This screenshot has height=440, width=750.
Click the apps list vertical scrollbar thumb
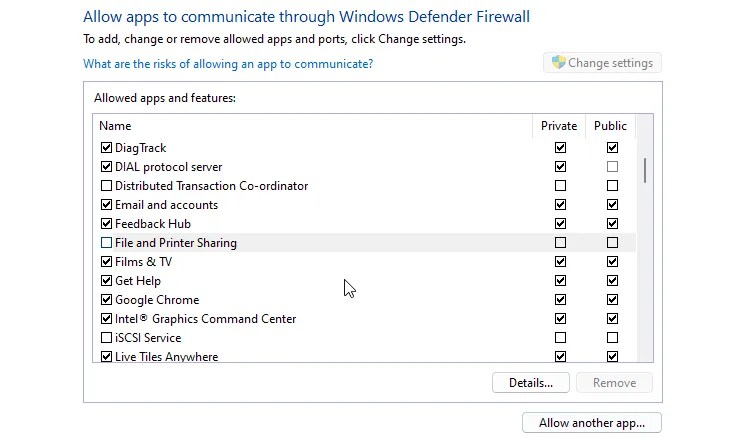coord(645,169)
